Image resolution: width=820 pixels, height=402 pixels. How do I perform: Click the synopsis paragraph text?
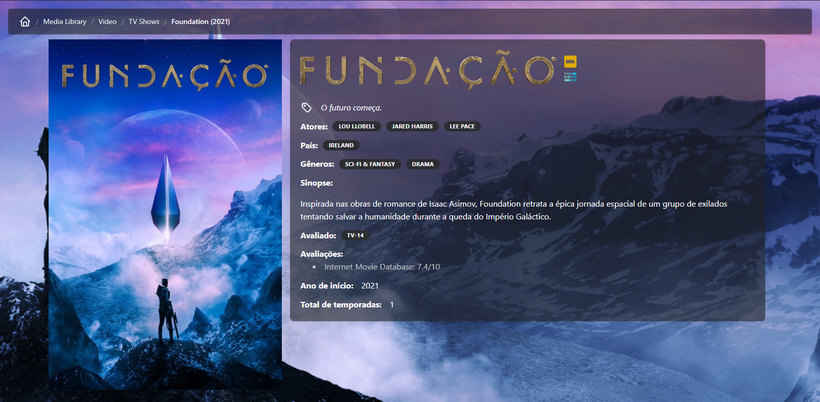[x=514, y=210]
